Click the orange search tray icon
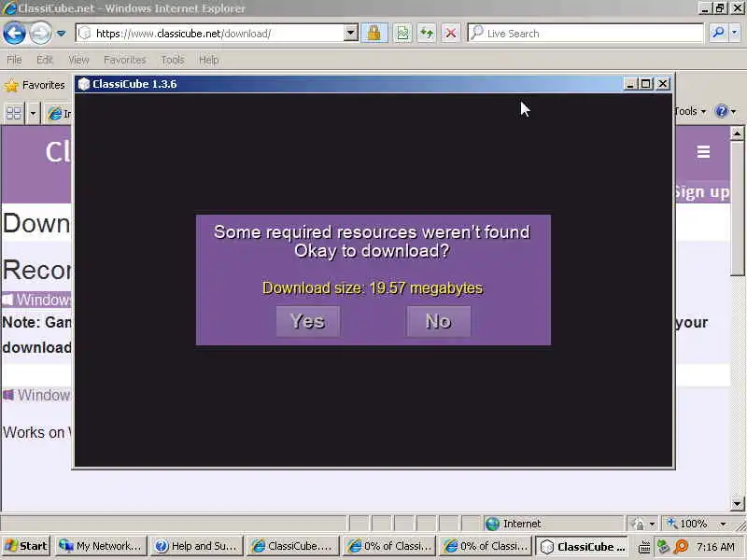Image resolution: width=747 pixels, height=560 pixels. pos(682,547)
